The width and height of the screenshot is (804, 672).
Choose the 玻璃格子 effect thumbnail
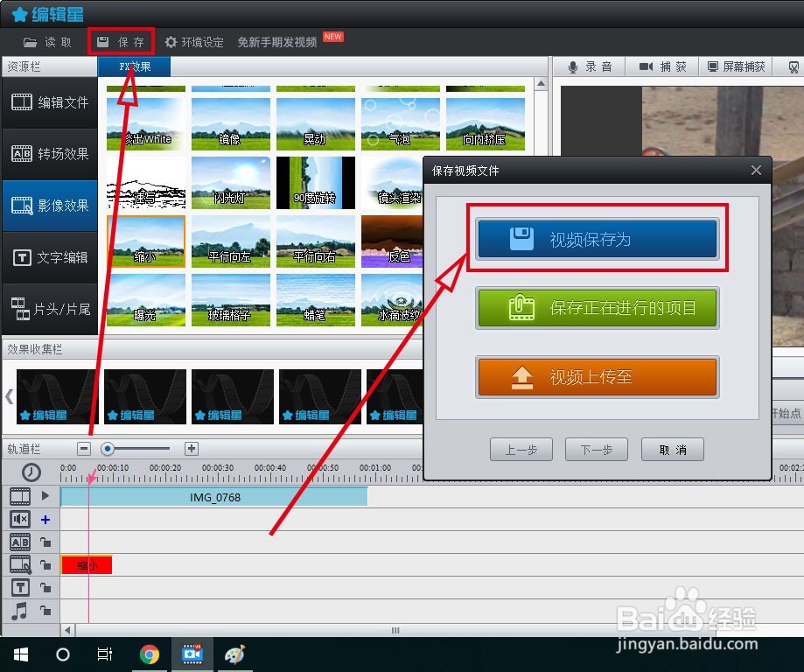point(231,300)
